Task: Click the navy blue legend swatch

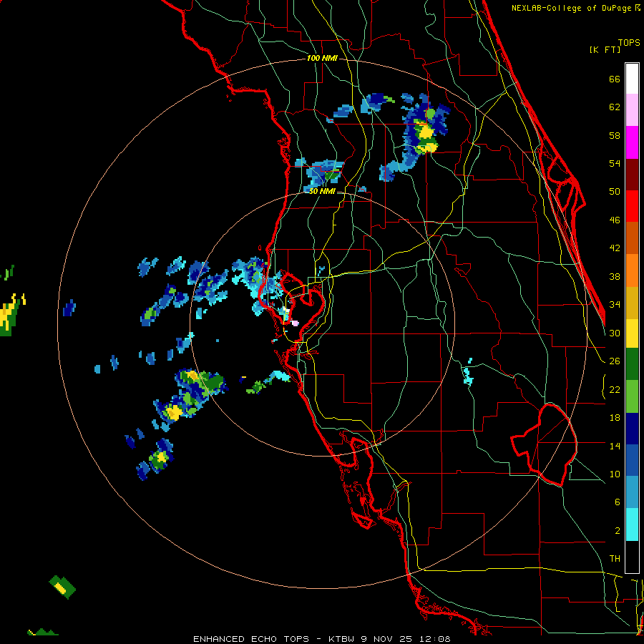Action: (x=632, y=429)
